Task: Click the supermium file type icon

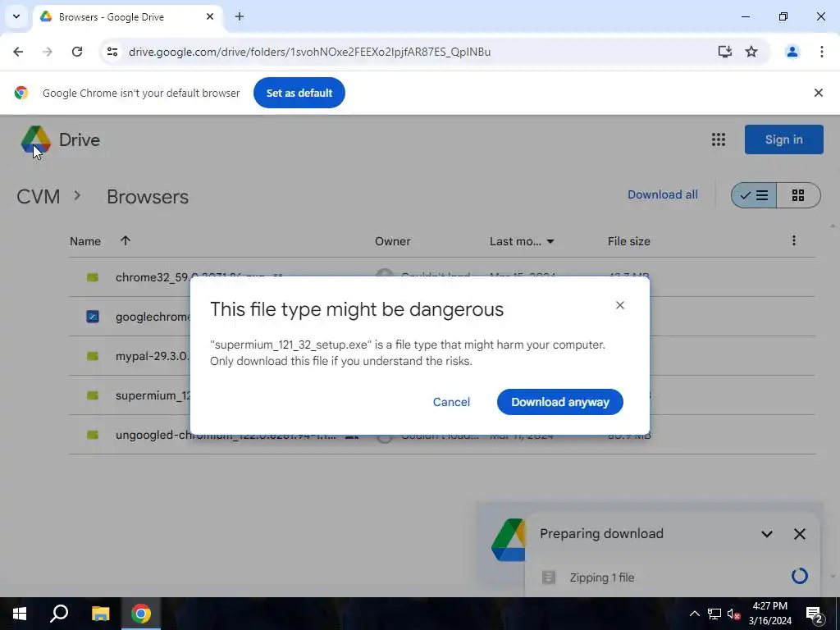Action: 93,395
